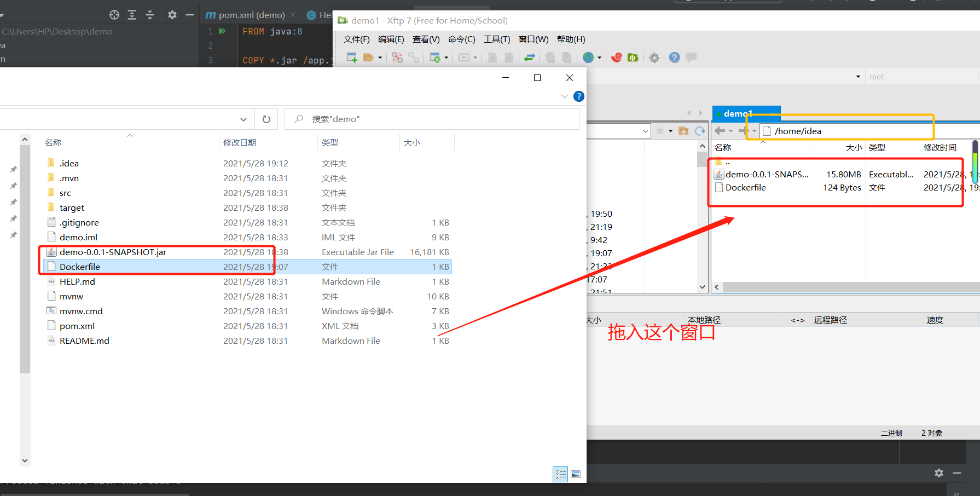Click the IntelliJ Expand All icon
Image resolution: width=980 pixels, height=496 pixels.
coord(132,15)
